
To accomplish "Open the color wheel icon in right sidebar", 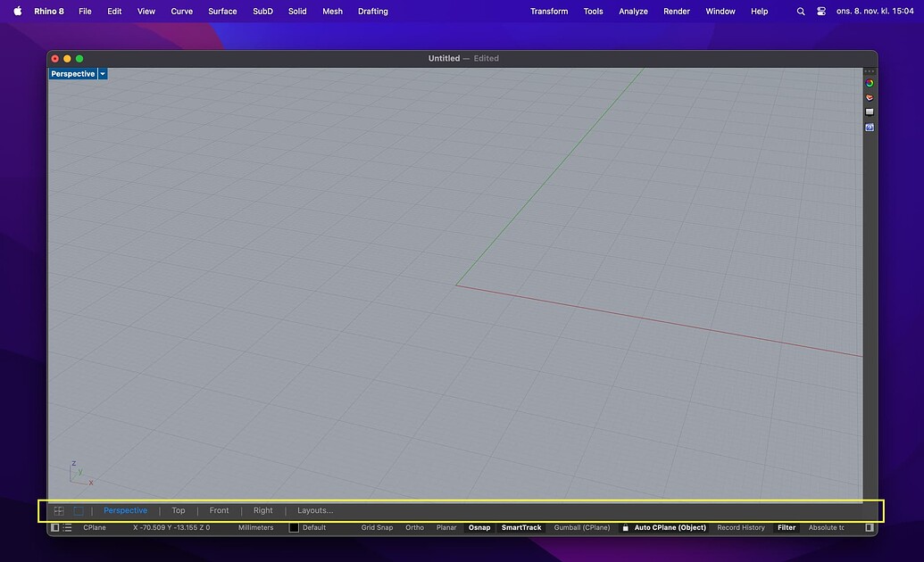I will coord(870,83).
